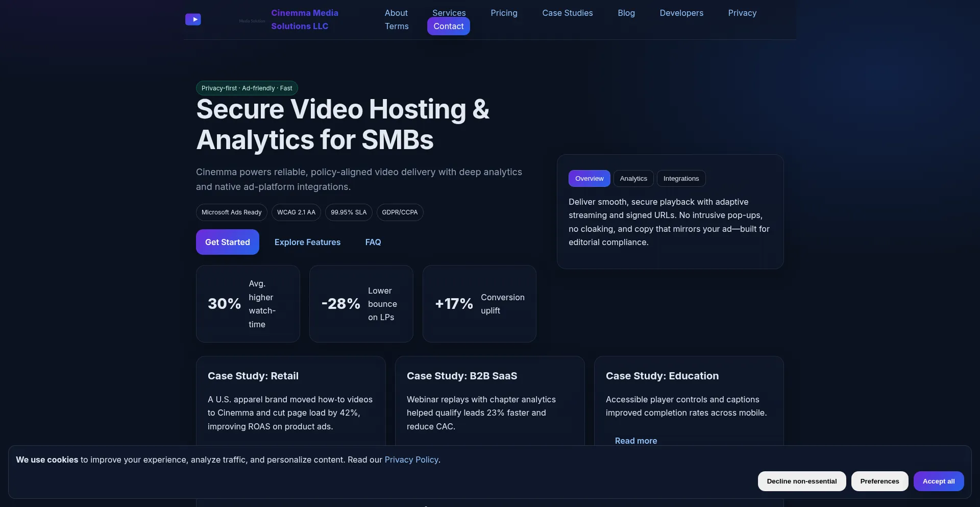
Task: Open Case Studies in navigation
Action: (x=567, y=13)
